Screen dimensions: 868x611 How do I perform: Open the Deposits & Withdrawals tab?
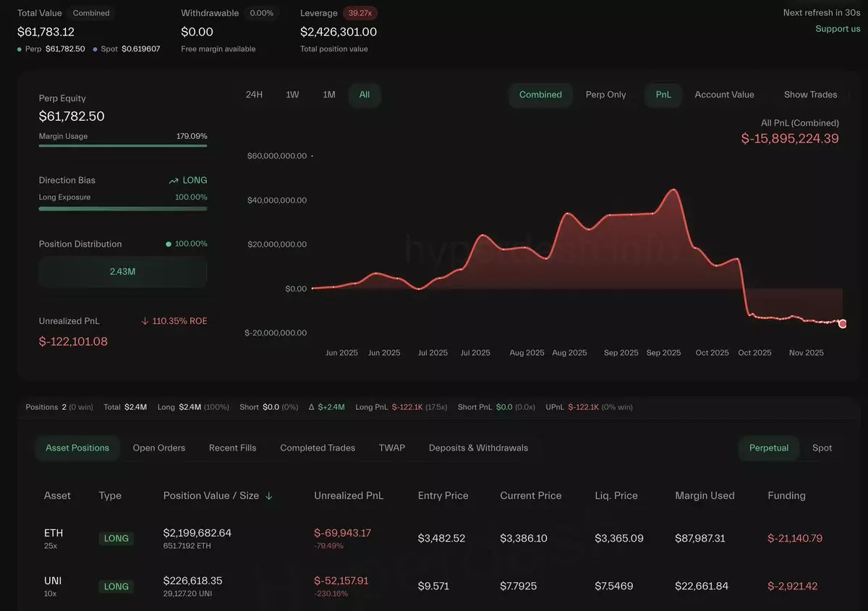[x=478, y=448]
